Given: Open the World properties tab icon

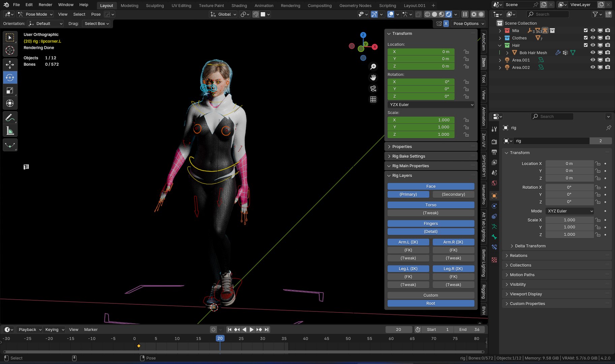Looking at the screenshot, I should (494, 183).
